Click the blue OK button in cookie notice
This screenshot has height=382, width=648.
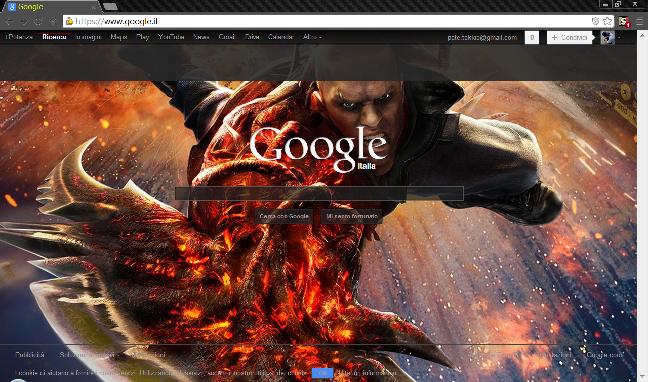tap(322, 373)
